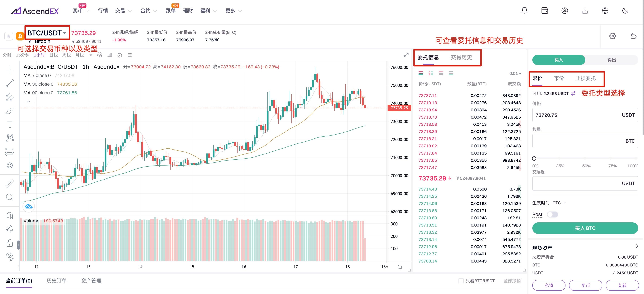Select the 市价 order type tab
Viewport: 644px width, 294px height.
[x=559, y=78]
